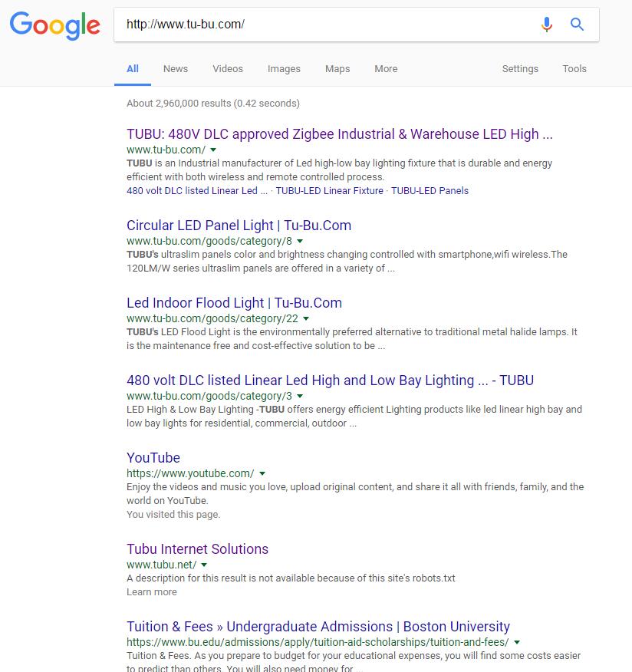Expand the More menu
This screenshot has width=632, height=672.
pos(386,68)
